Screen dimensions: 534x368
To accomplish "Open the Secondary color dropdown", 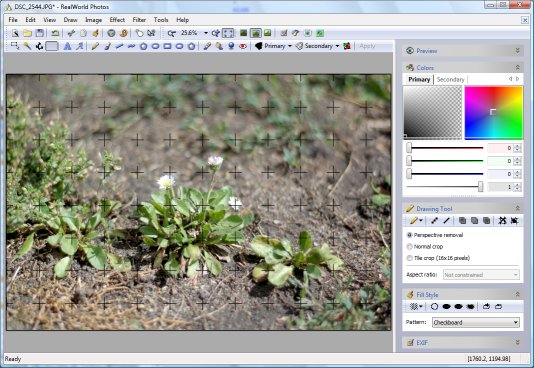I will tap(337, 46).
